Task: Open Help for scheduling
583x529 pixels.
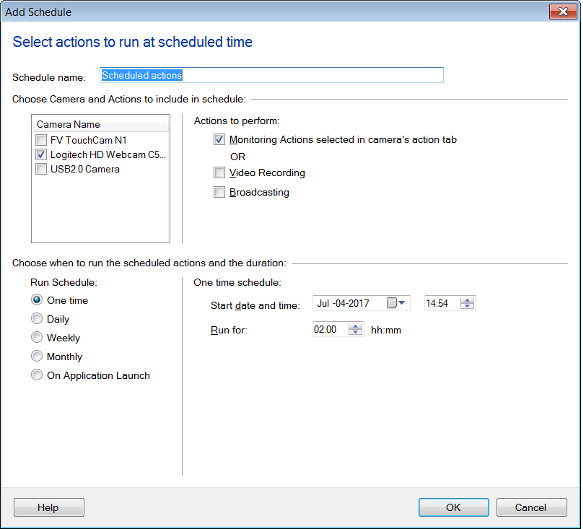Action: [x=49, y=507]
